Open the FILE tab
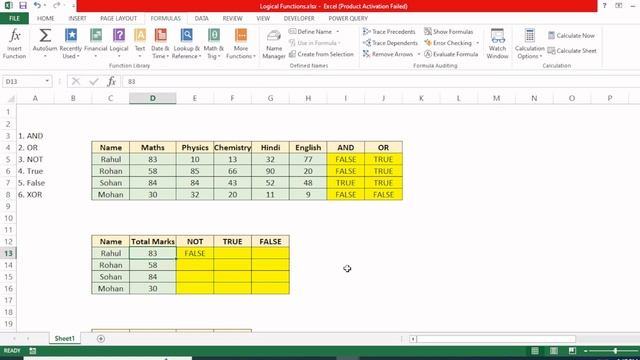 pyautogui.click(x=14, y=18)
